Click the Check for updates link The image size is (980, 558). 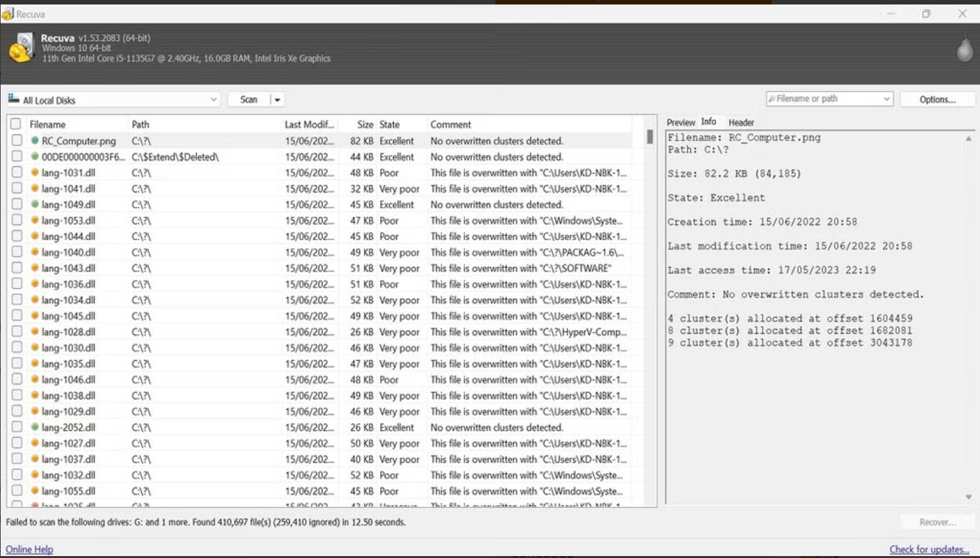(929, 549)
